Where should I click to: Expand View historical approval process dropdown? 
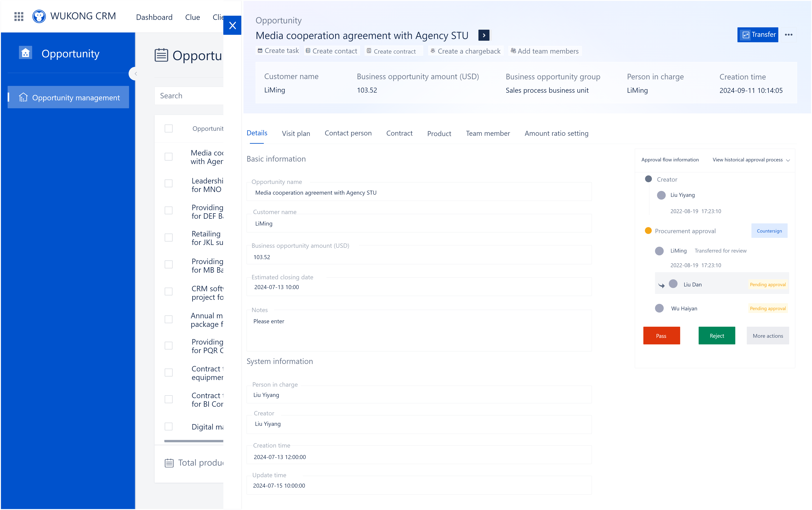pos(751,160)
